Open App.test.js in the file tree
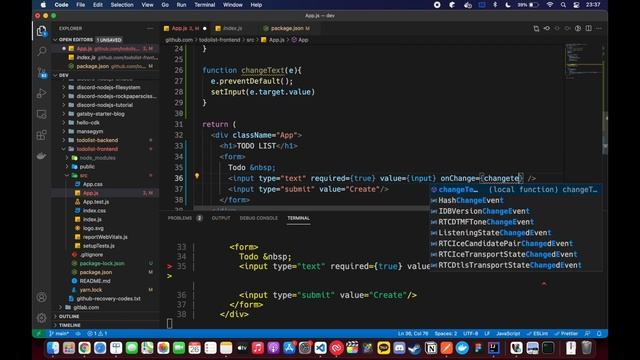Viewport: 640px width, 360px height. 96,202
